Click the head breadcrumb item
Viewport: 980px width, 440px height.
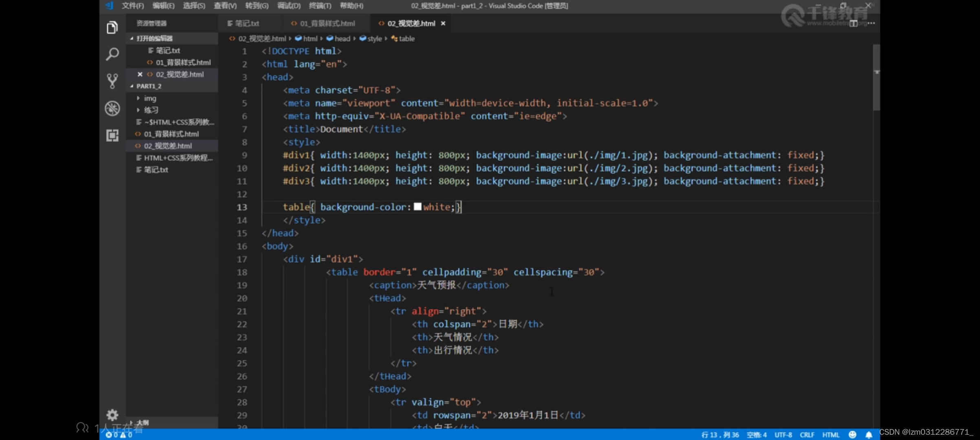tap(338, 39)
